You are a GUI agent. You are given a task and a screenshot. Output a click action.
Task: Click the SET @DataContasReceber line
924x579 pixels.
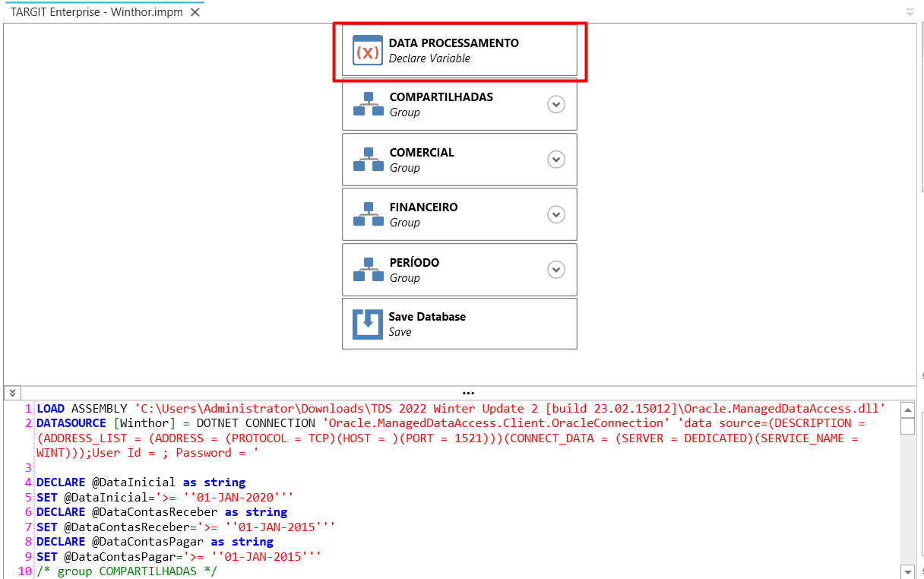[185, 527]
